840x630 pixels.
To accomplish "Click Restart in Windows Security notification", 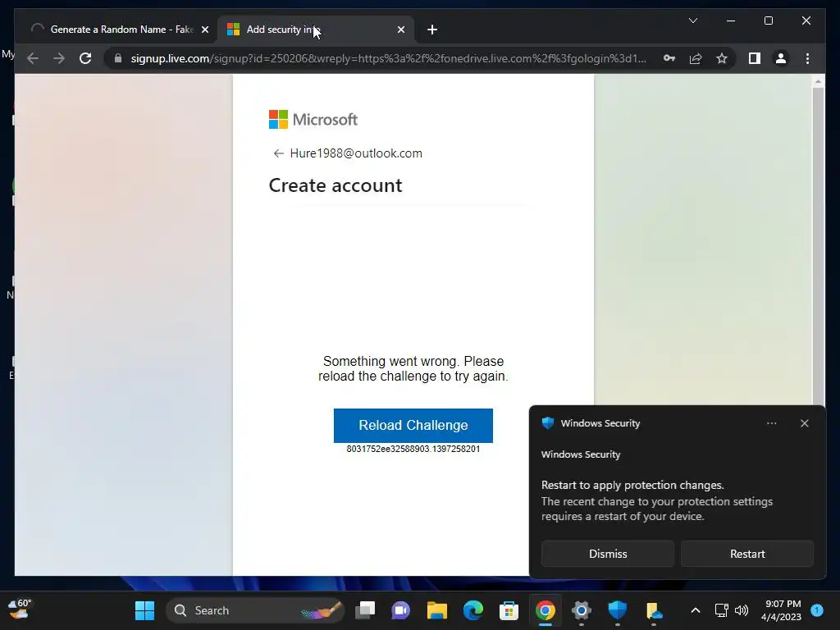I will 747,554.
